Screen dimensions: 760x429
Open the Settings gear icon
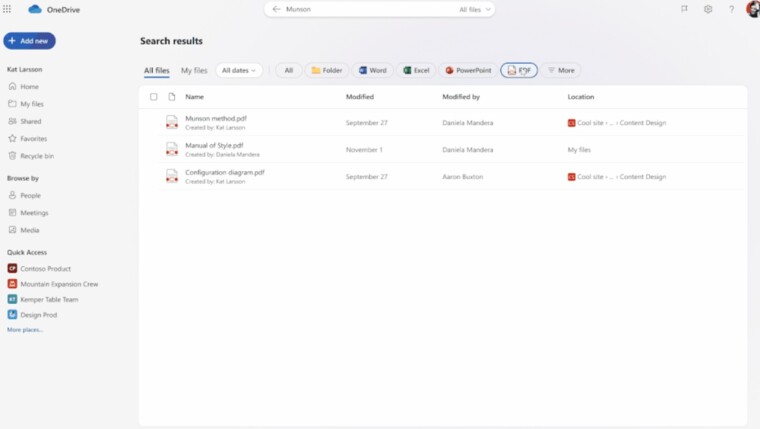[x=708, y=9]
